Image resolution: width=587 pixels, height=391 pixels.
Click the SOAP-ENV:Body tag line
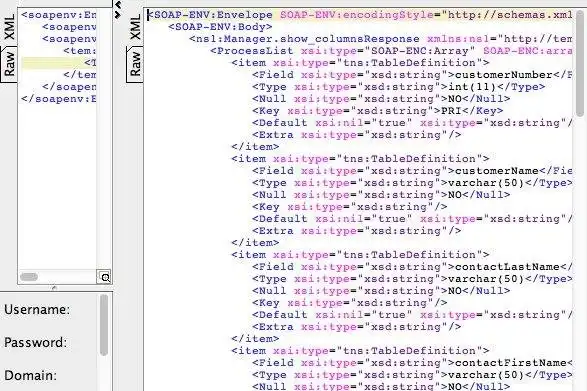click(220, 27)
